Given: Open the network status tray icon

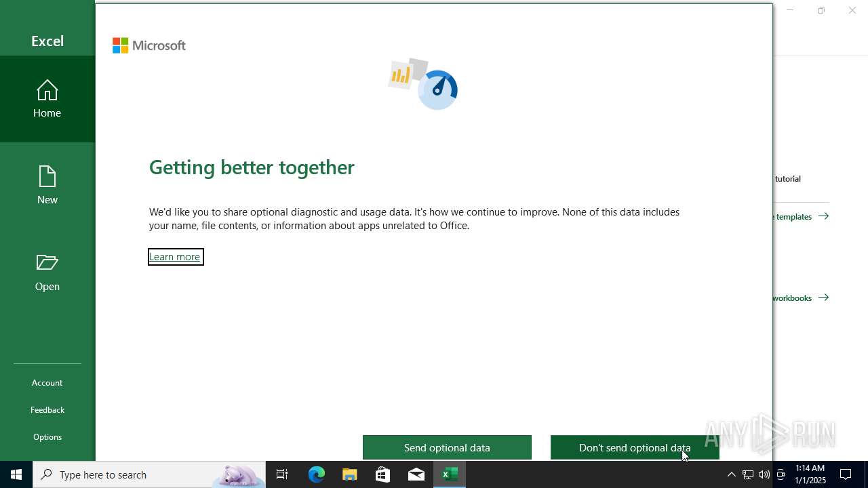Looking at the screenshot, I should click(x=747, y=474).
